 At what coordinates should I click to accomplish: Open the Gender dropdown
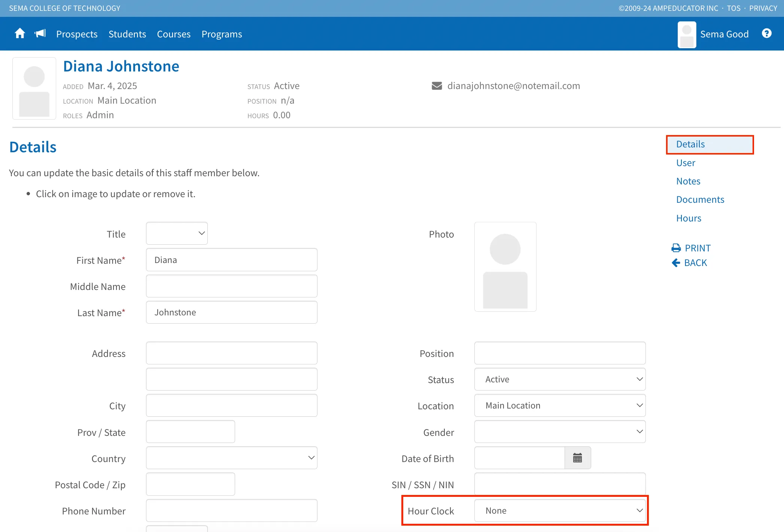560,432
